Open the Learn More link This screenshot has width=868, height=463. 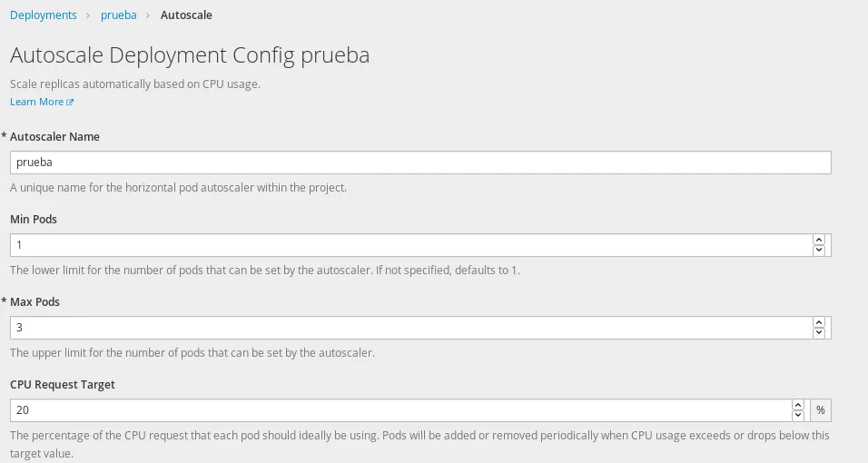36,102
